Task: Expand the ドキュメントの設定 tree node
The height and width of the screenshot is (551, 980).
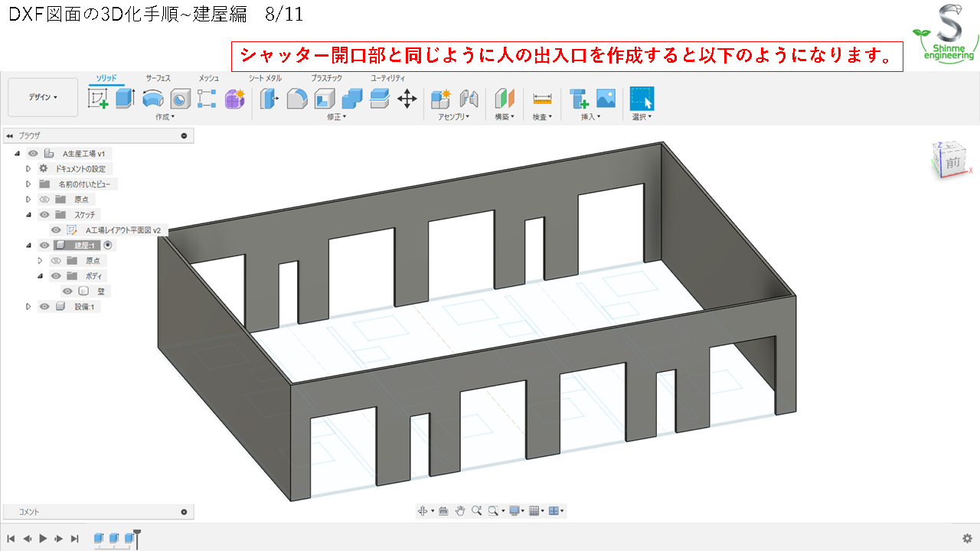Action: 28,169
